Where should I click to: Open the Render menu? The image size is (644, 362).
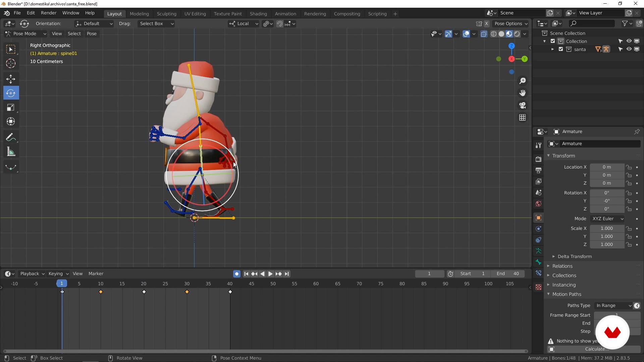(x=49, y=13)
